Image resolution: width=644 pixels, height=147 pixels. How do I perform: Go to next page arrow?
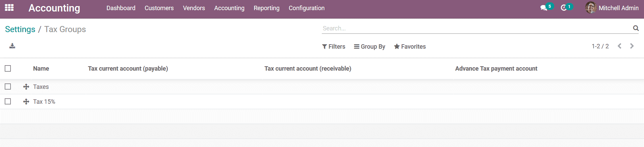[632, 46]
